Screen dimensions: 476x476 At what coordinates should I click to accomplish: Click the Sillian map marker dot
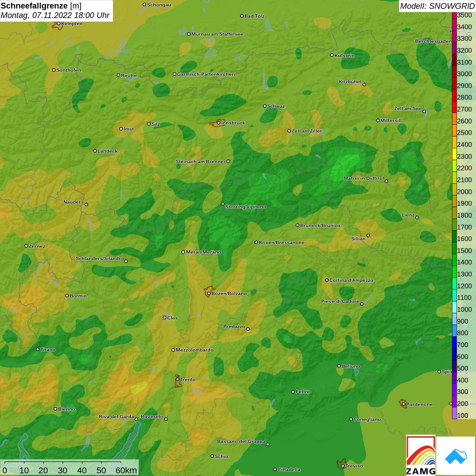pos(368,235)
